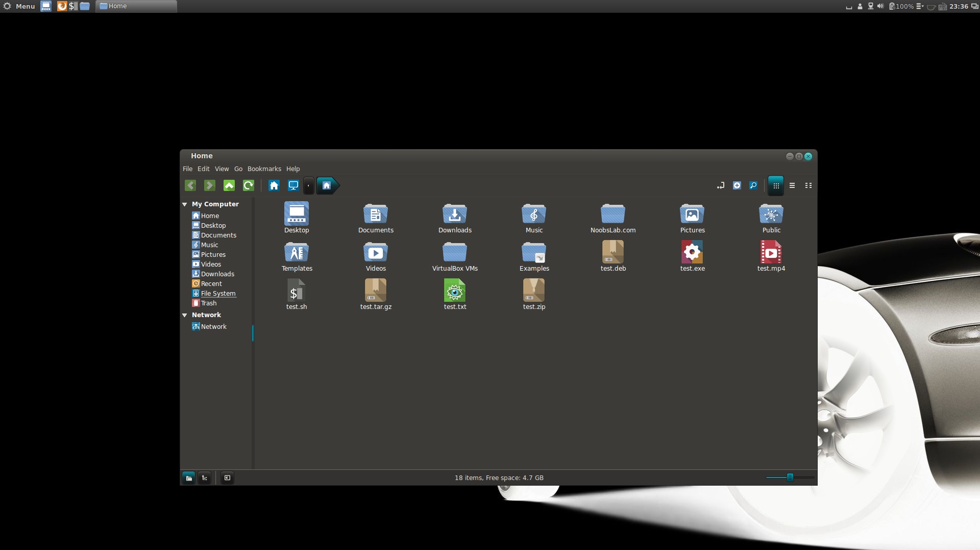Image resolution: width=980 pixels, height=550 pixels.
Task: Select the Desktop folder icon in file pane
Action: pyautogui.click(x=297, y=214)
